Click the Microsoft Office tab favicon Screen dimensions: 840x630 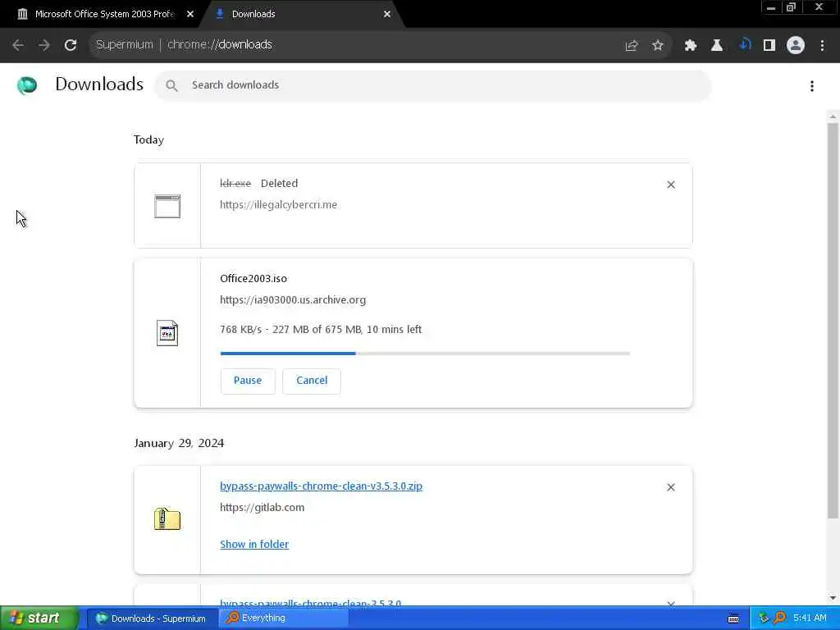click(22, 14)
